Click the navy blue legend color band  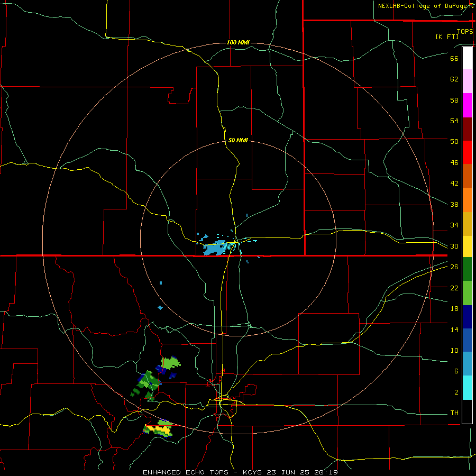[467, 317]
